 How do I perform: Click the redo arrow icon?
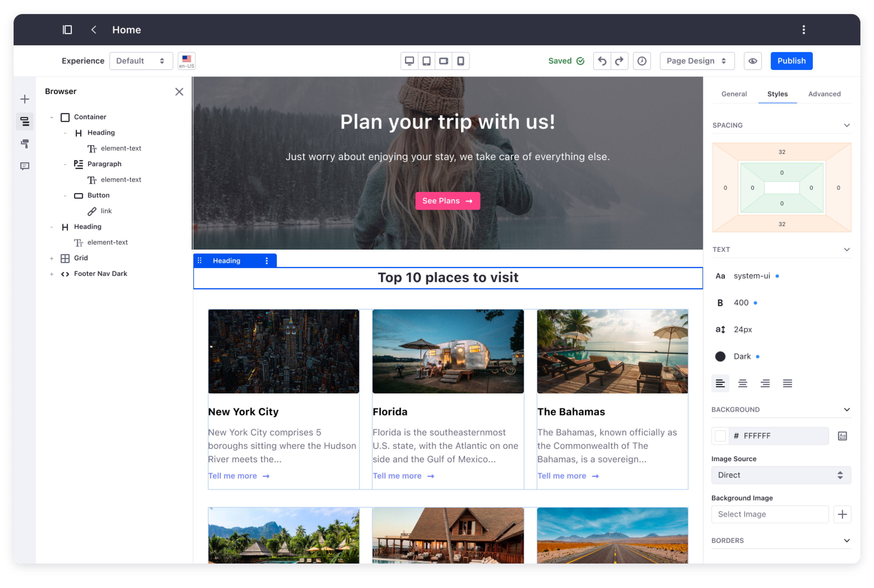tap(619, 61)
